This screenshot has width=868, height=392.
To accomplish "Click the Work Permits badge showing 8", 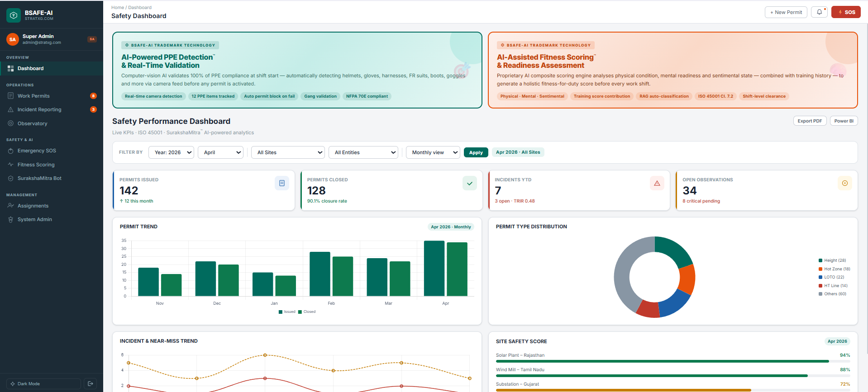I will click(x=93, y=96).
